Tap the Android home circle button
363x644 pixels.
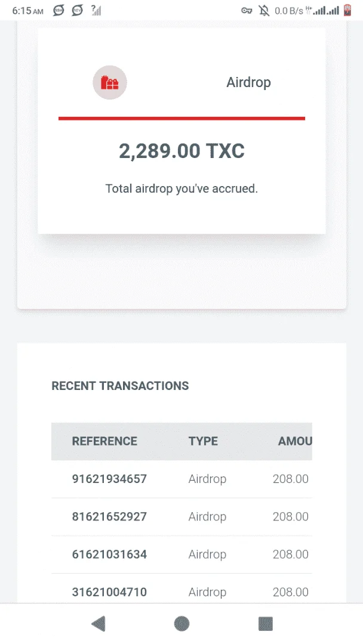coord(181,624)
